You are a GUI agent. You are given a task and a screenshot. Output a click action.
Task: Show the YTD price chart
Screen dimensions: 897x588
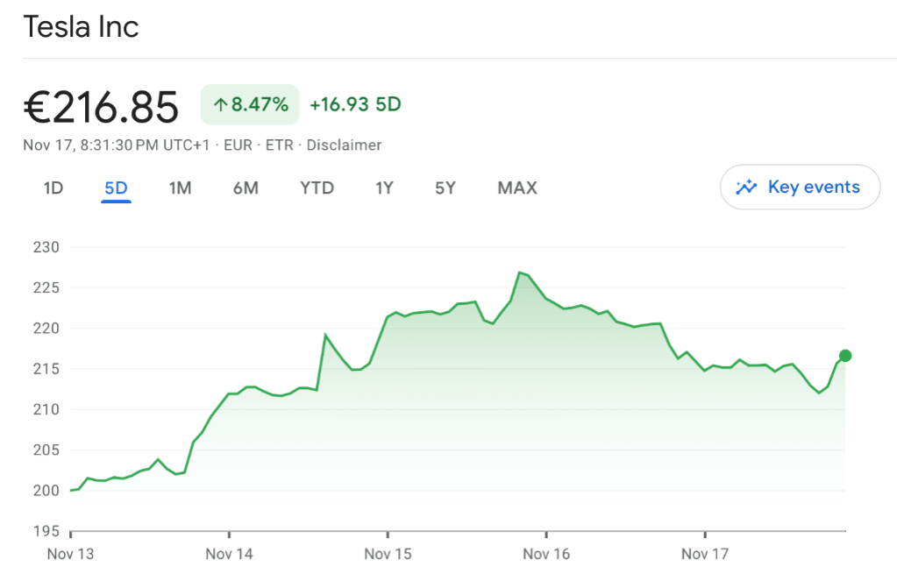click(317, 188)
